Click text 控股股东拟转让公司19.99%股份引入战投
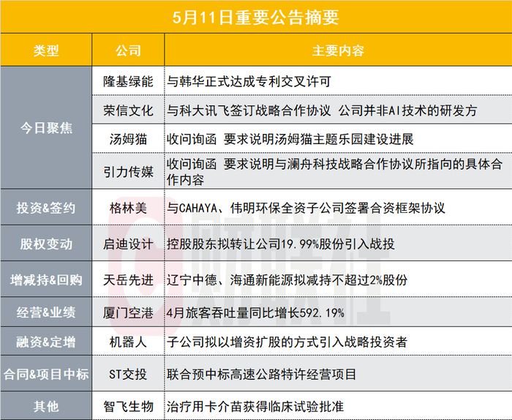Screen dimensions: 512x420 tap(280, 244)
